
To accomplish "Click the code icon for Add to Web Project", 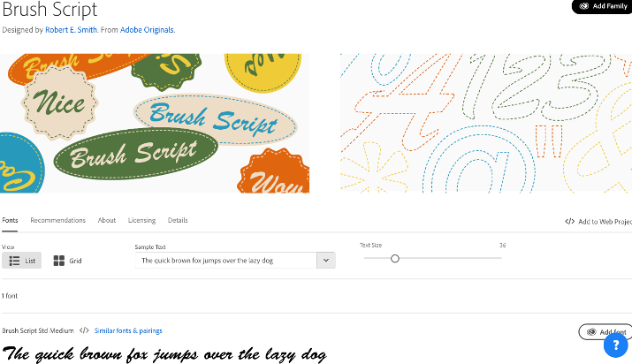I will 569,222.
